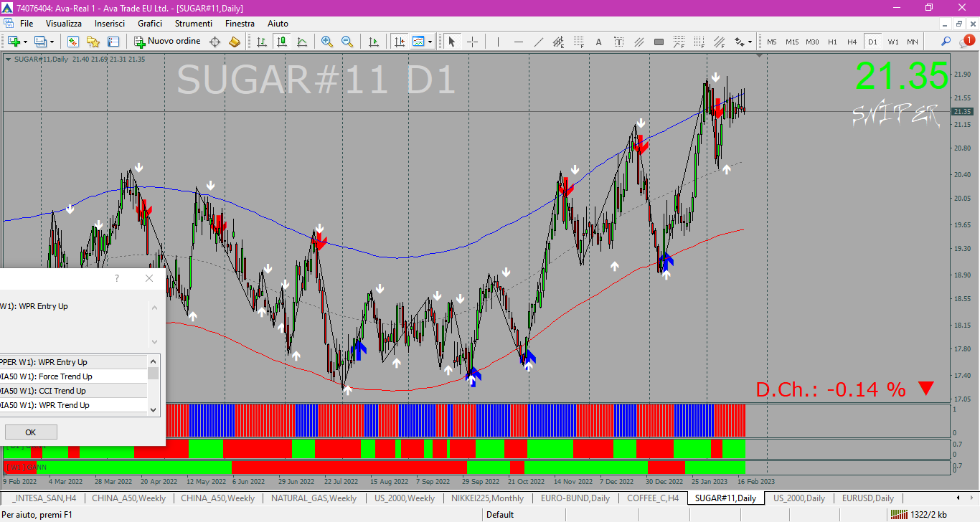Viewport: 980px width, 522px height.
Task: Switch to M15 timeframe
Action: pyautogui.click(x=792, y=42)
